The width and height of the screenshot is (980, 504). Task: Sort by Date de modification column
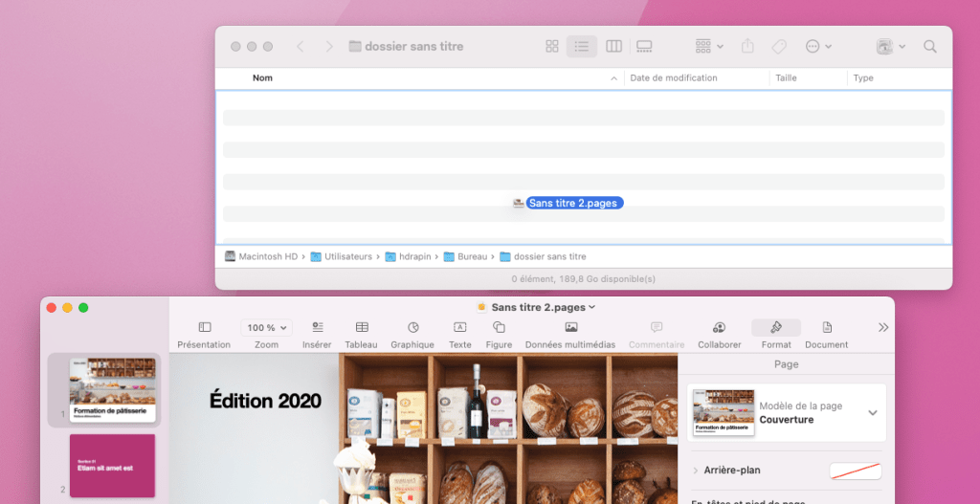674,78
